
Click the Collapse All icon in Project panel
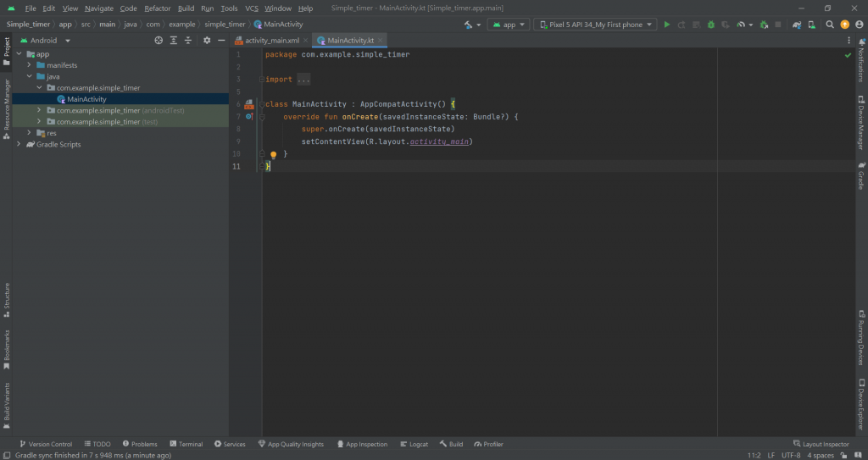click(x=188, y=40)
